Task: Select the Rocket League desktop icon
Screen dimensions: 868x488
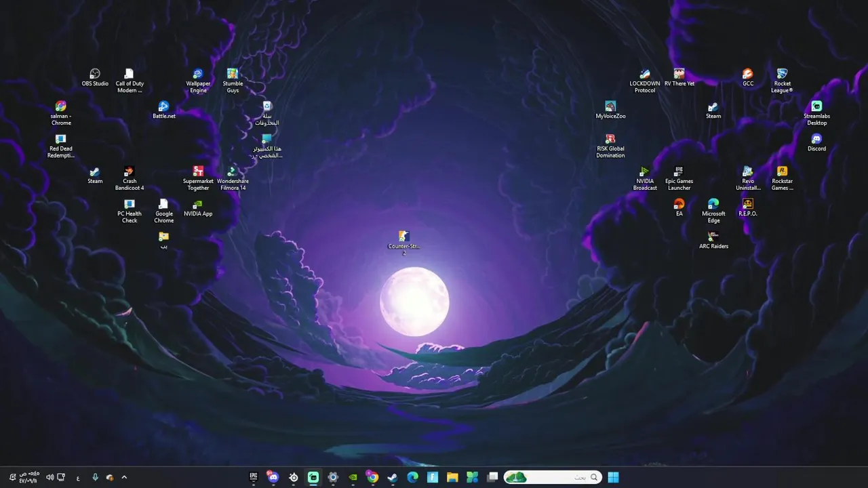Action: point(782,80)
